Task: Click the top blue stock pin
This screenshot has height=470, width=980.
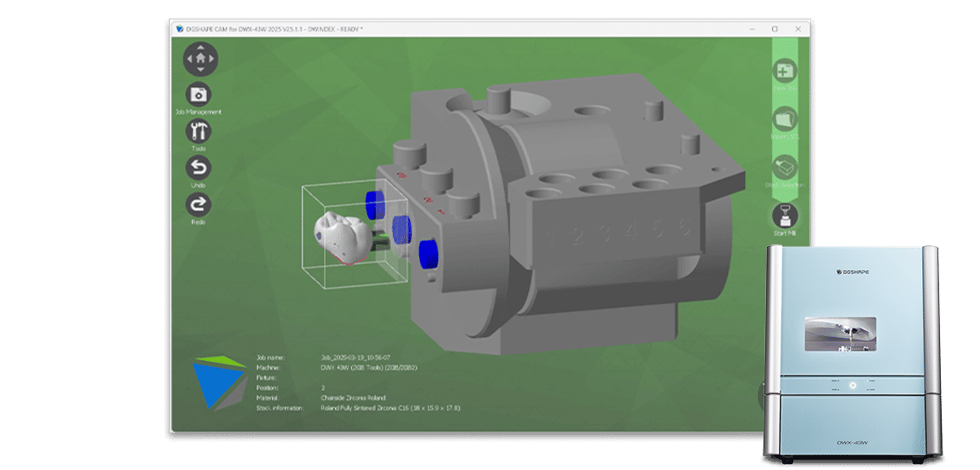Action: [376, 203]
